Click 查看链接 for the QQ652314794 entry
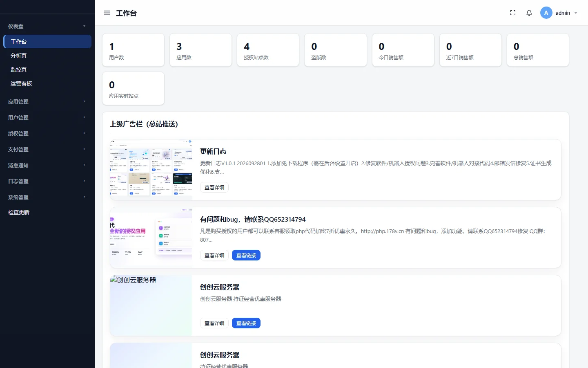Image resolution: width=588 pixels, height=368 pixels. pos(246,255)
